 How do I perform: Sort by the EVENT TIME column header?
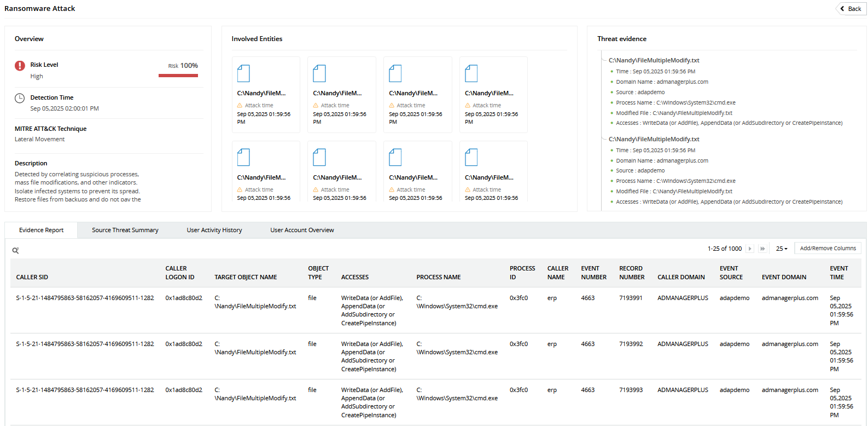838,273
